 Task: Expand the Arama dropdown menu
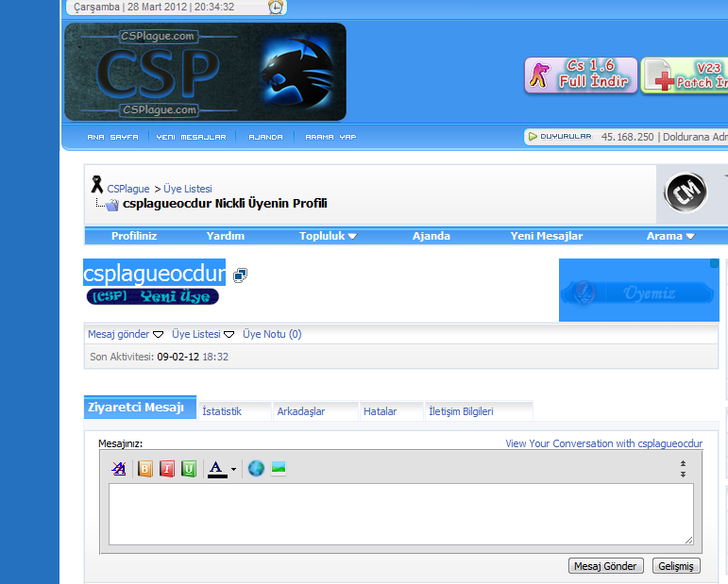670,236
